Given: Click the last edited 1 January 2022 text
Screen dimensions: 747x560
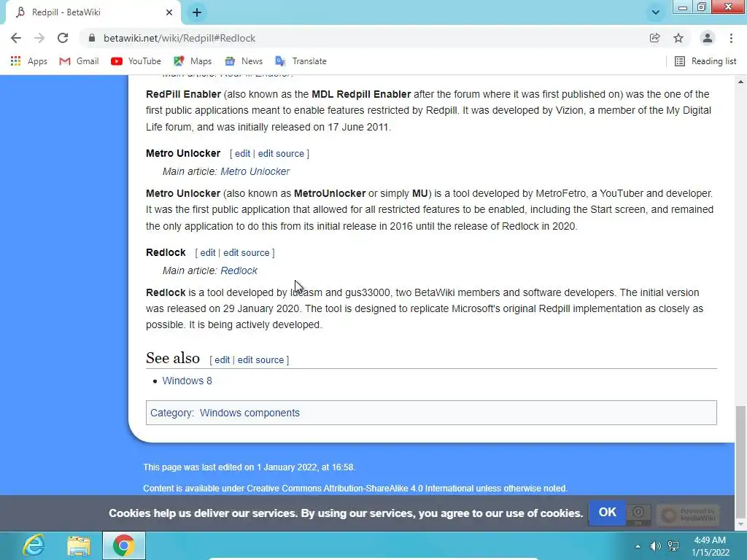Looking at the screenshot, I should 249,467.
